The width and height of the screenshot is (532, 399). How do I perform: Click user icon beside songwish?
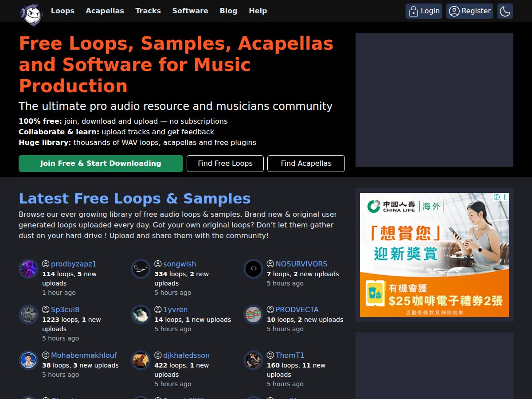click(158, 264)
